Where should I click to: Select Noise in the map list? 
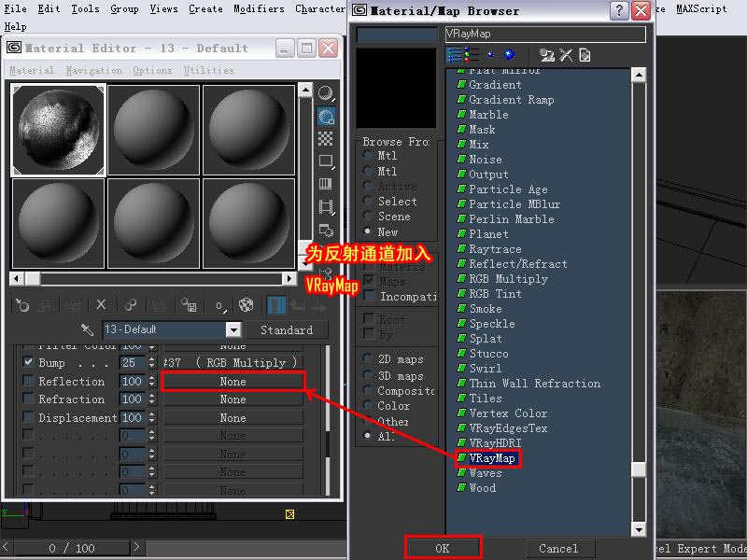(x=486, y=160)
